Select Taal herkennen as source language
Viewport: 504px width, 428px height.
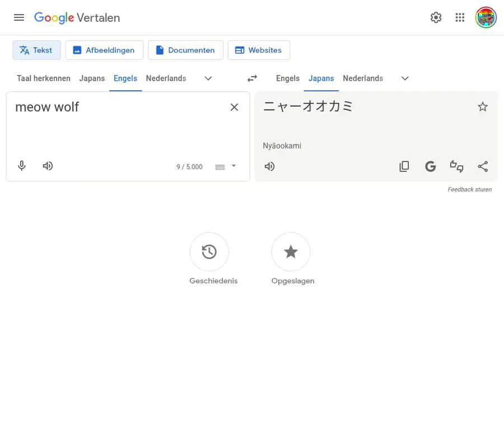[x=43, y=78]
